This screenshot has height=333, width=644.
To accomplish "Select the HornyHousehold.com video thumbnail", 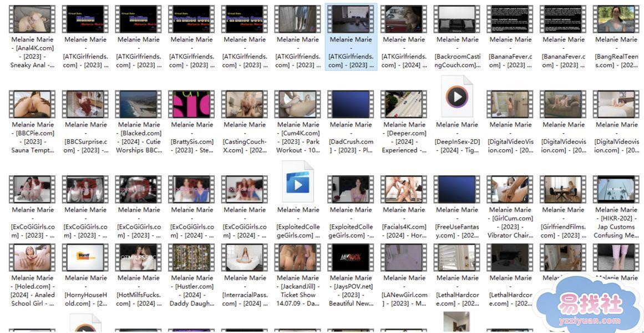I will pyautogui.click(x=85, y=258).
